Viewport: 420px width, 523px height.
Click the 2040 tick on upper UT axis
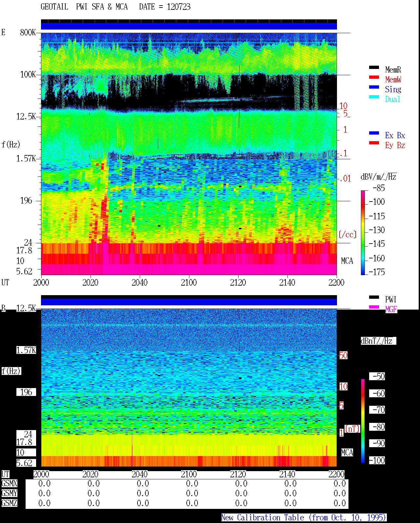tap(139, 283)
